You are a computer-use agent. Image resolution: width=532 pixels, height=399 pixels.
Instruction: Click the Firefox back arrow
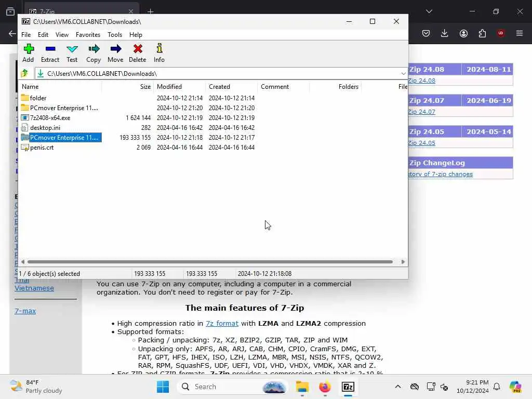coord(12,33)
